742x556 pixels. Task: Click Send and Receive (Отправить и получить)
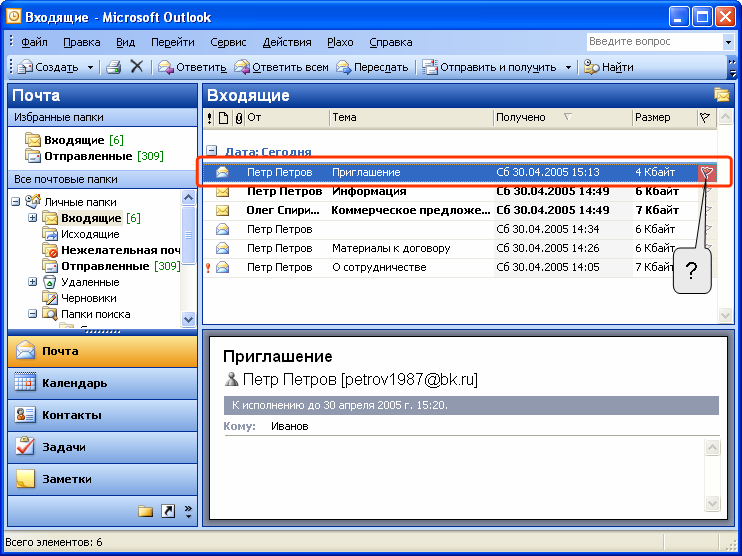pos(490,67)
